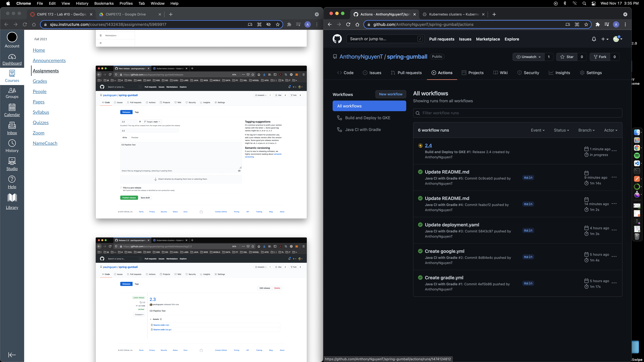
Task: Open GitHub notifications bell
Action: pyautogui.click(x=594, y=39)
